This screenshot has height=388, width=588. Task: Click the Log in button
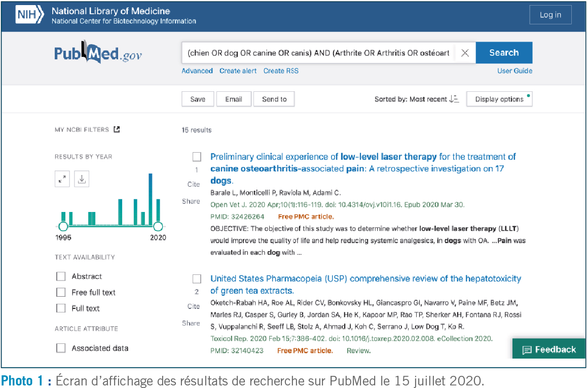550,15
